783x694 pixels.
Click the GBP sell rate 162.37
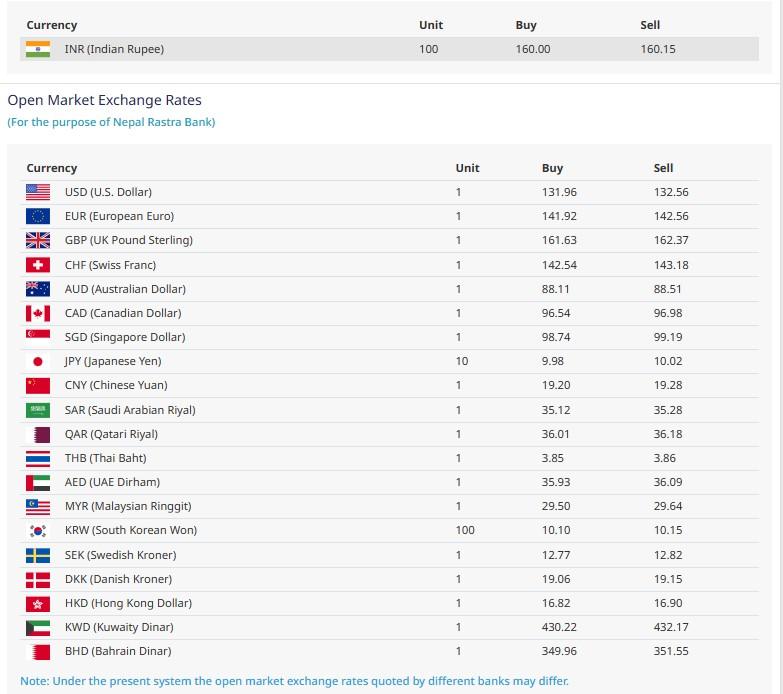(x=671, y=240)
